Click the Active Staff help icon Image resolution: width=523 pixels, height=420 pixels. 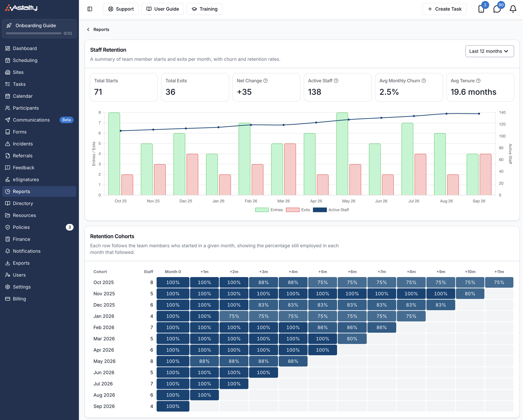point(336,81)
